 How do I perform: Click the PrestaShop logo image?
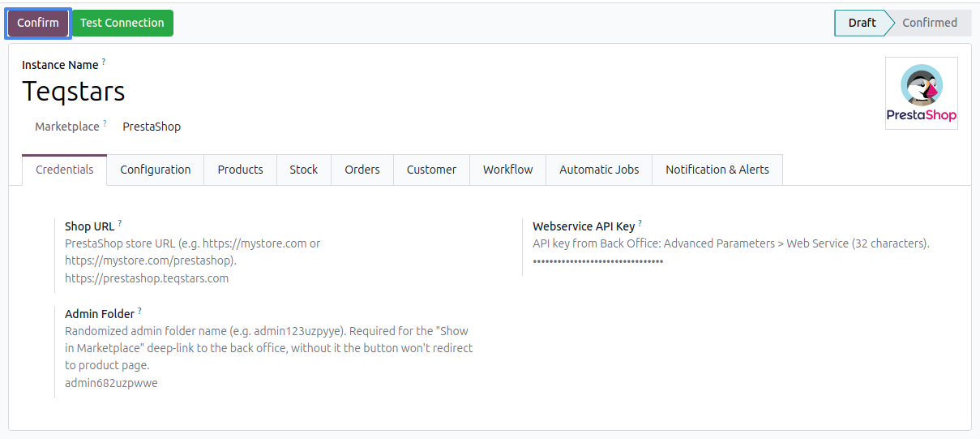coord(922,93)
